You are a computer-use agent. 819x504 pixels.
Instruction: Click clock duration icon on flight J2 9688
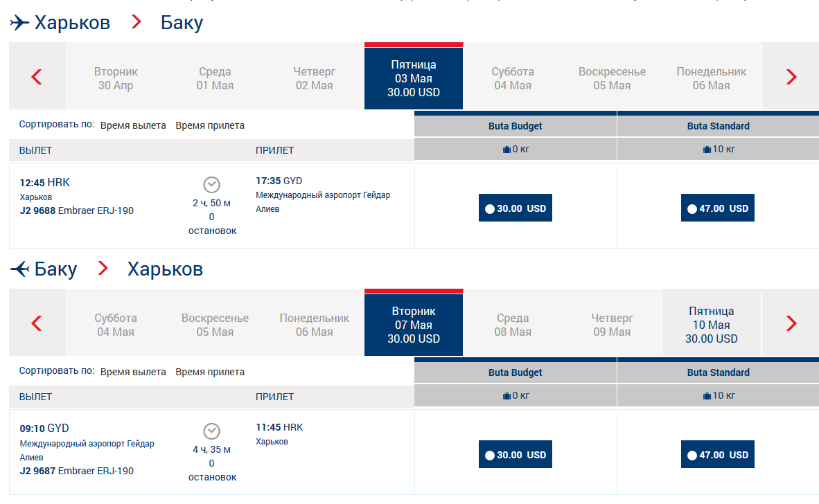point(211,185)
